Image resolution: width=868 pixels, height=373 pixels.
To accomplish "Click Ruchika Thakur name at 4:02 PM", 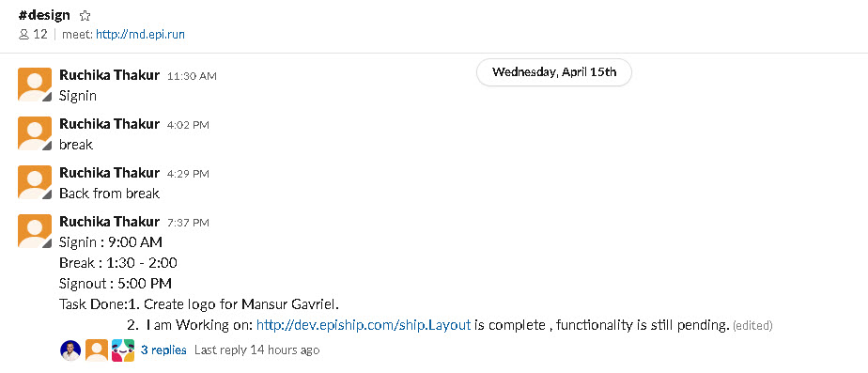I will tap(110, 123).
